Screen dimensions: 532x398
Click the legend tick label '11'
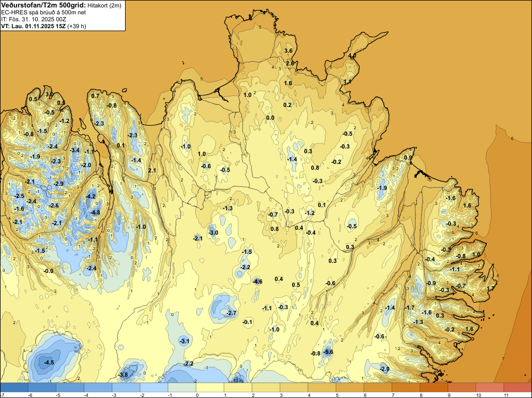506,395
